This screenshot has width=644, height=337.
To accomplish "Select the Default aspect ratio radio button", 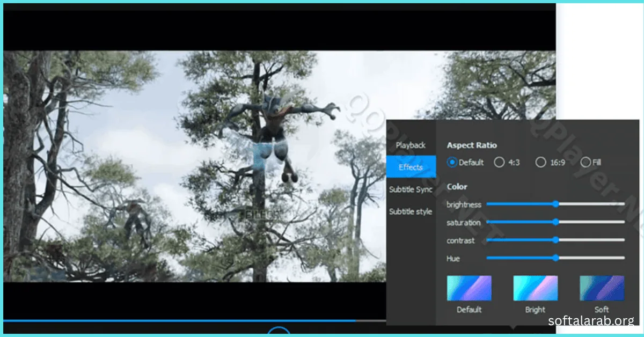I will [x=452, y=162].
